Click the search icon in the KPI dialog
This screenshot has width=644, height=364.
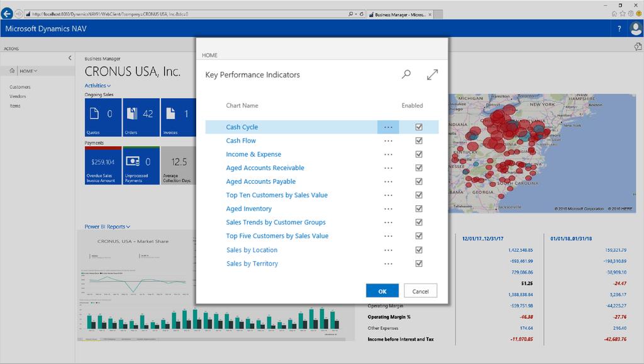point(406,74)
